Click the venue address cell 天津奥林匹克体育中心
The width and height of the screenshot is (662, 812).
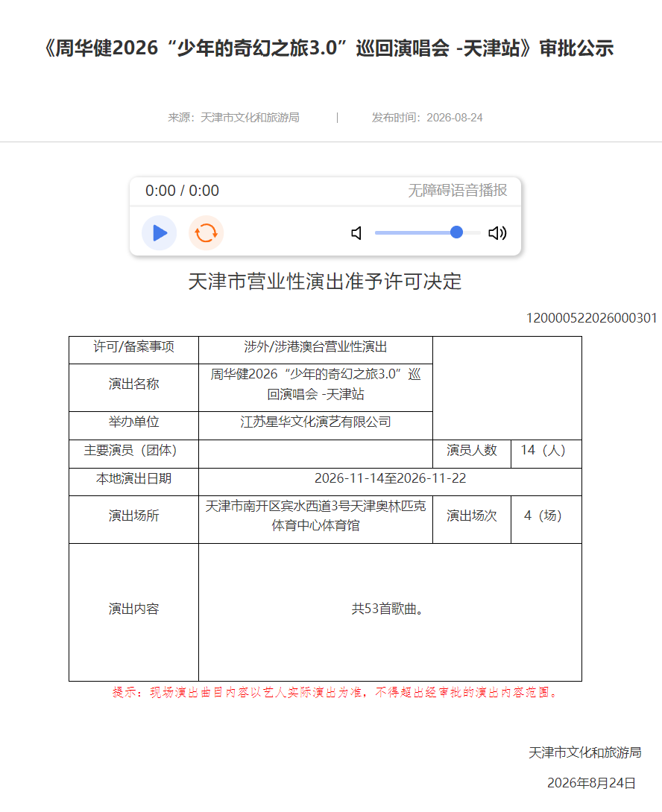(315, 519)
